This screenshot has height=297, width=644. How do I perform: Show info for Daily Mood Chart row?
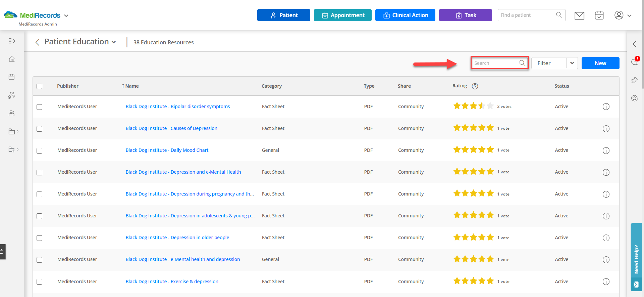pos(606,151)
